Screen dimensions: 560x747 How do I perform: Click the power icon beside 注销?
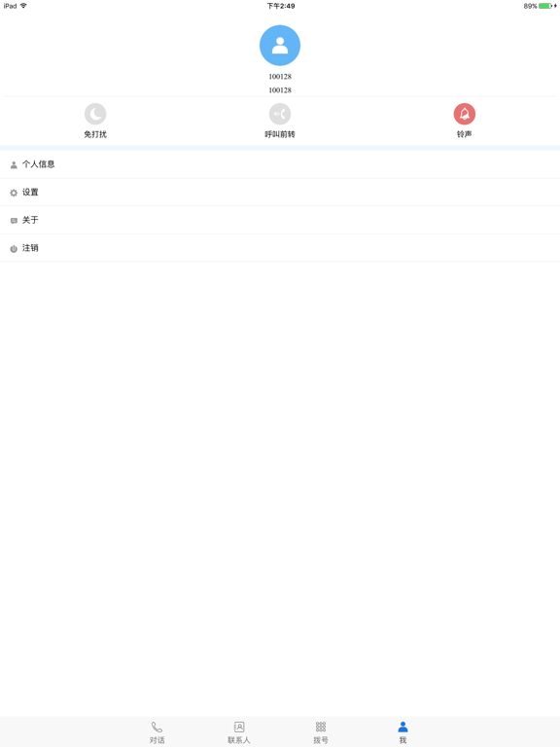pyautogui.click(x=14, y=249)
